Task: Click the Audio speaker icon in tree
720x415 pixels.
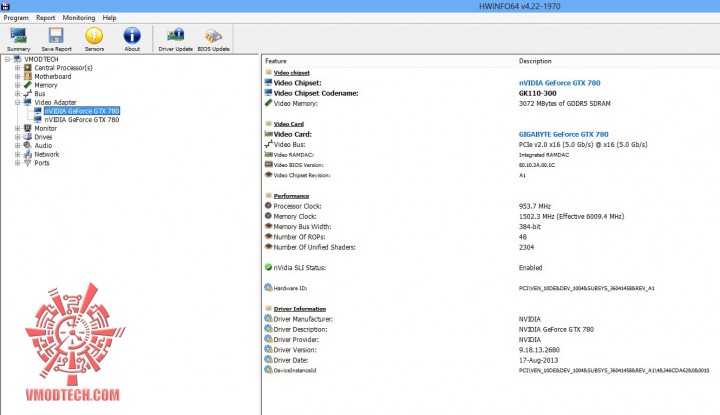Action: click(28, 146)
